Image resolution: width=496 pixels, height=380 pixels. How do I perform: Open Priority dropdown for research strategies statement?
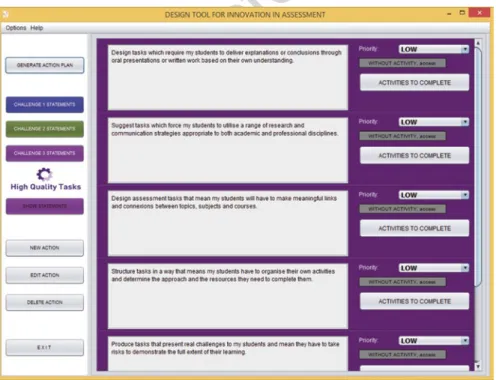[434, 122]
